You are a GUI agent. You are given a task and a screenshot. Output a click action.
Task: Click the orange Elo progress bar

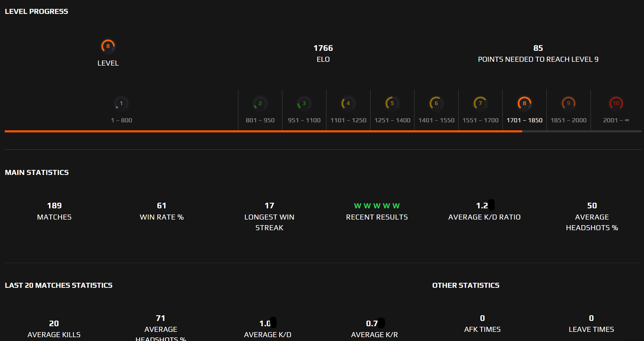tap(263, 131)
